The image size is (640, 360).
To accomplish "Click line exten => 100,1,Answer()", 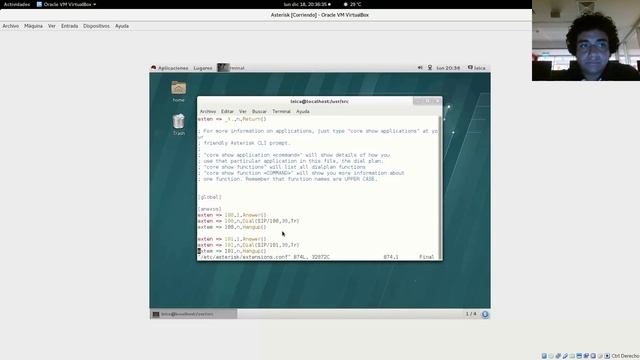I will click(232, 215).
